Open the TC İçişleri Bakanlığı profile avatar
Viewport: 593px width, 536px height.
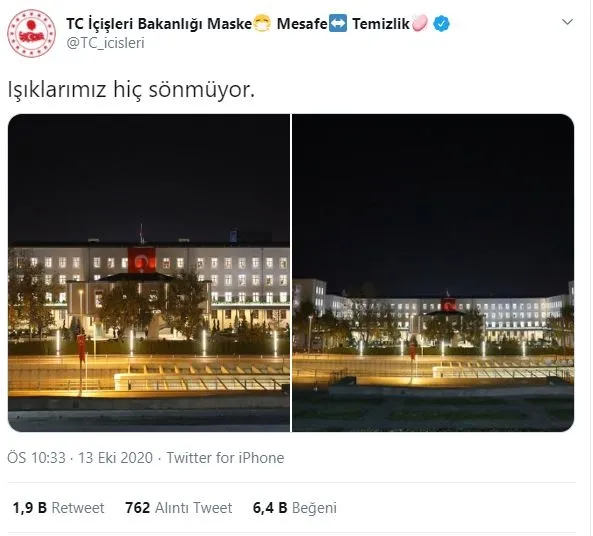(31, 33)
